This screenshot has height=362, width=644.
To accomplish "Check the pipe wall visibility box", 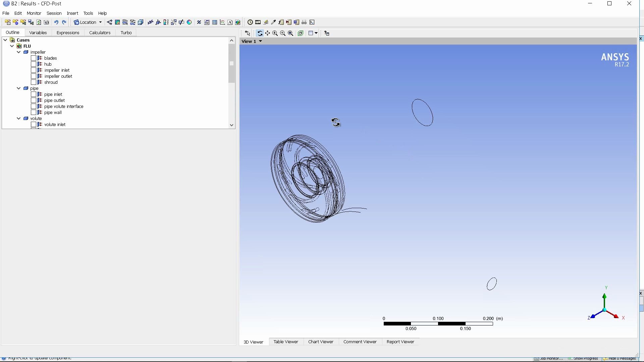I will pos(34,113).
